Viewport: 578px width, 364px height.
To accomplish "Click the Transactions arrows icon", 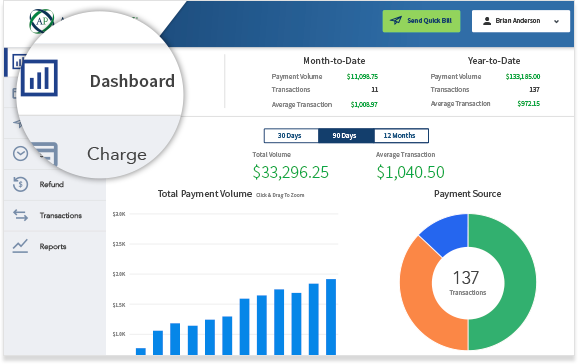I will pos(20,215).
